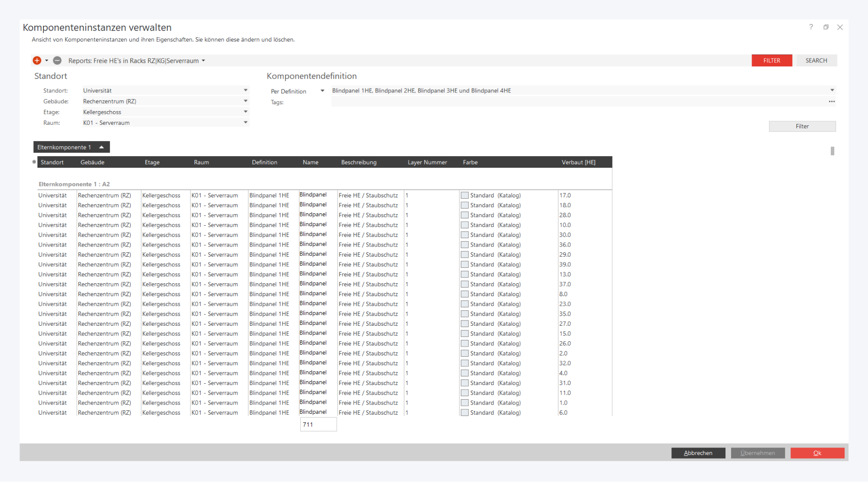Click the red plus add-filter icon
This screenshot has width=868, height=482.
[x=37, y=61]
